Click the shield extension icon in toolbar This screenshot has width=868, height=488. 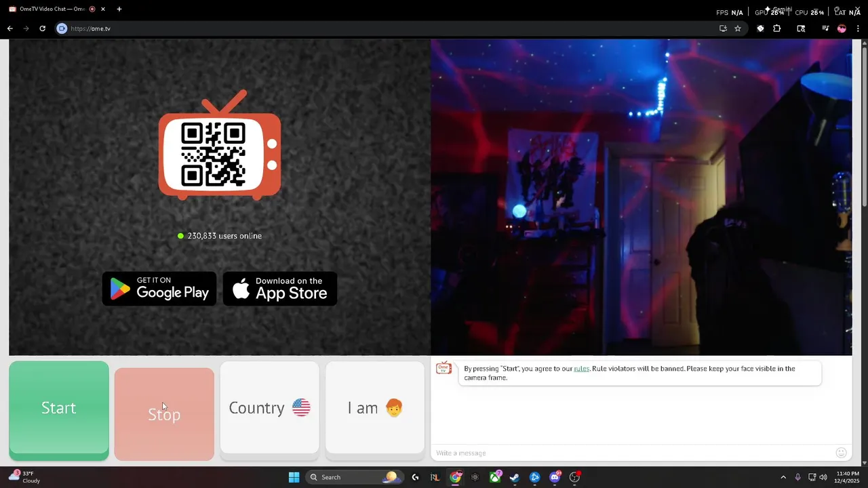pos(760,28)
